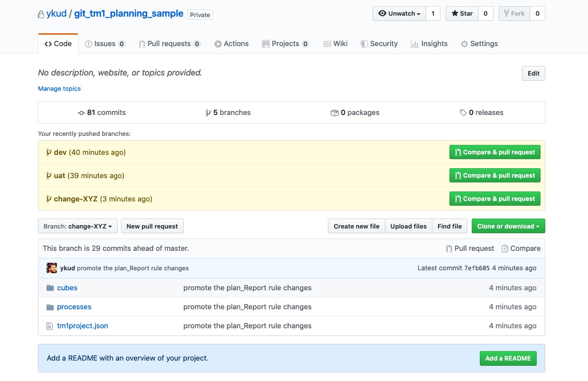
Task: Click the Compare link in branch info bar
Action: [521, 248]
